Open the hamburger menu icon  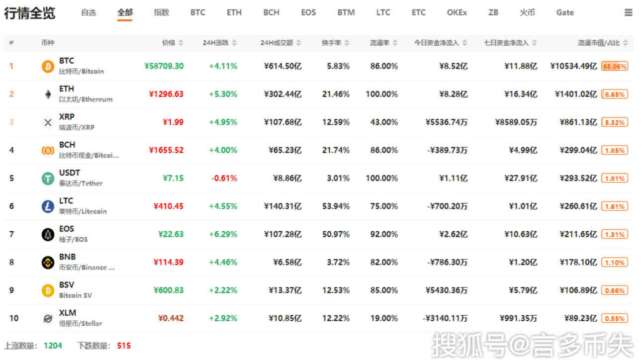click(x=629, y=13)
